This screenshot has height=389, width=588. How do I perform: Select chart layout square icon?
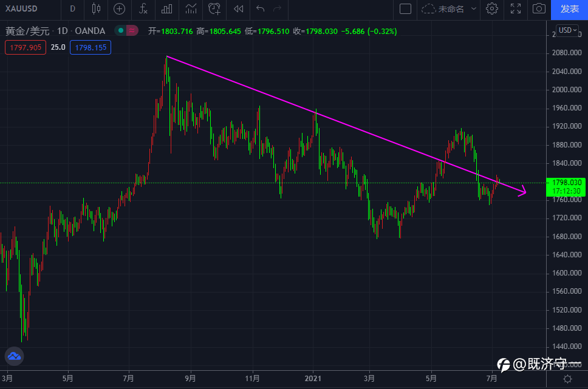coord(405,8)
